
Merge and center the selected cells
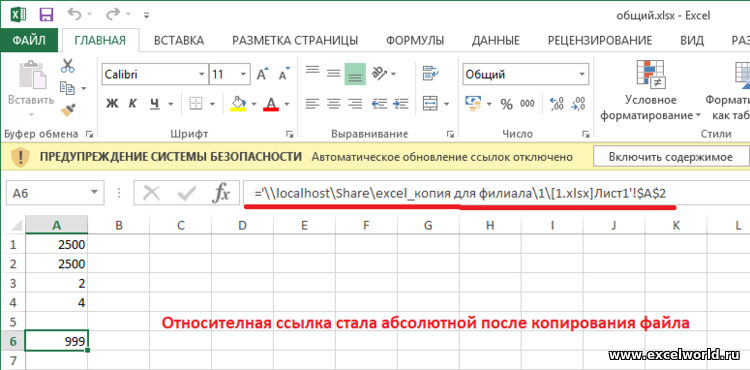pos(430,103)
